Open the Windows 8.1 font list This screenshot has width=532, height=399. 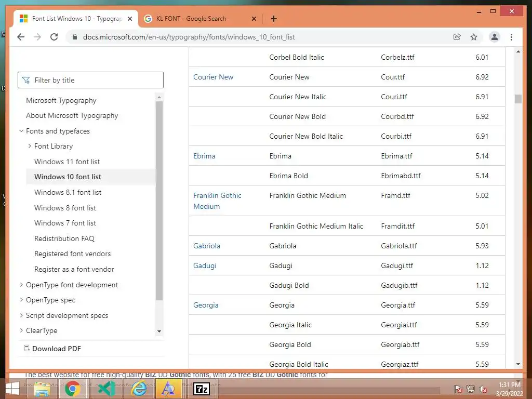pyautogui.click(x=68, y=192)
